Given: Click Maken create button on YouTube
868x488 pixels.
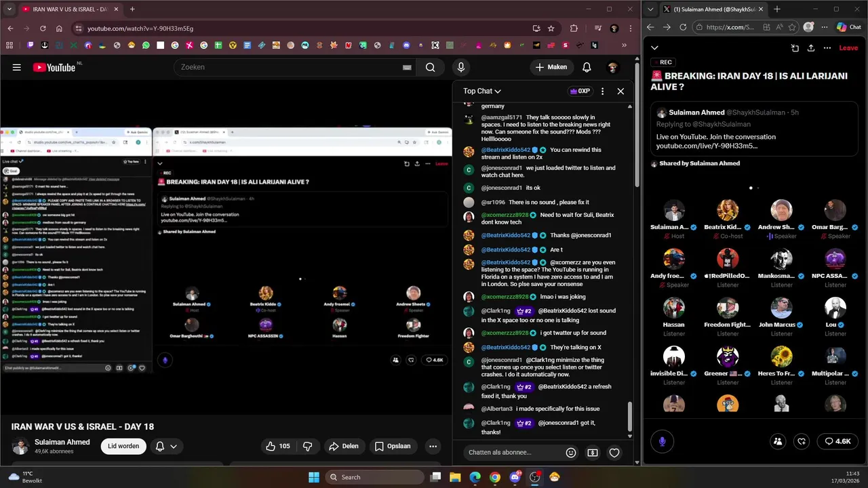Looking at the screenshot, I should (551, 67).
